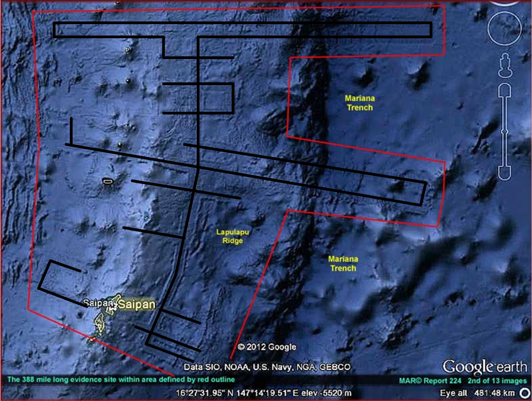Screen dimensions: 532x401
Task: Click the upper Mariana Trench label
Action: 359,103
